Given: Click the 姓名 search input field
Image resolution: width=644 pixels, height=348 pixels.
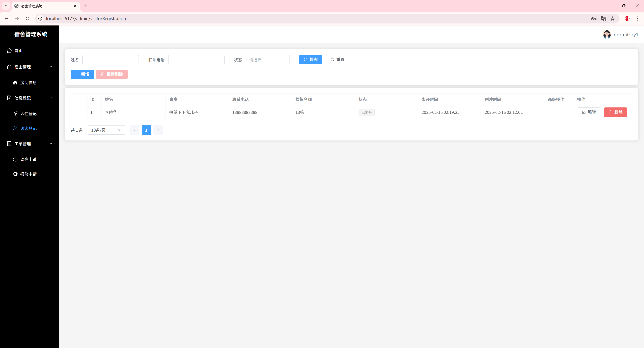Looking at the screenshot, I should [111, 60].
